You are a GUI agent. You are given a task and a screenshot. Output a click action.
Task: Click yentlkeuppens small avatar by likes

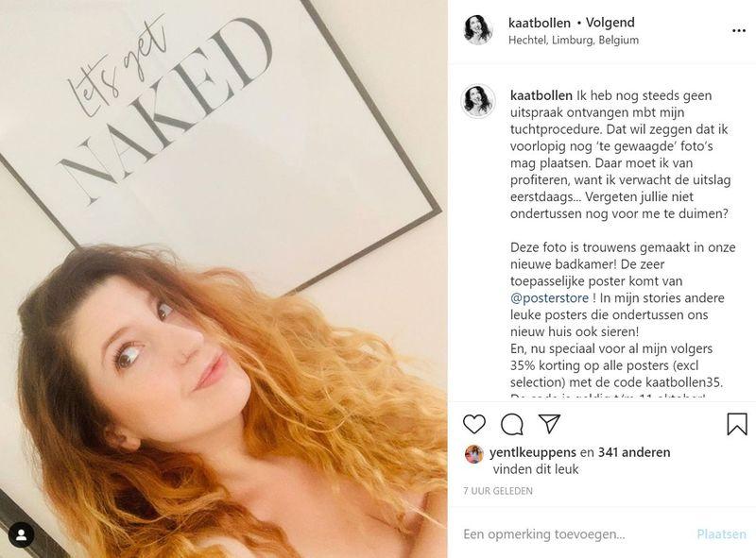pos(474,454)
